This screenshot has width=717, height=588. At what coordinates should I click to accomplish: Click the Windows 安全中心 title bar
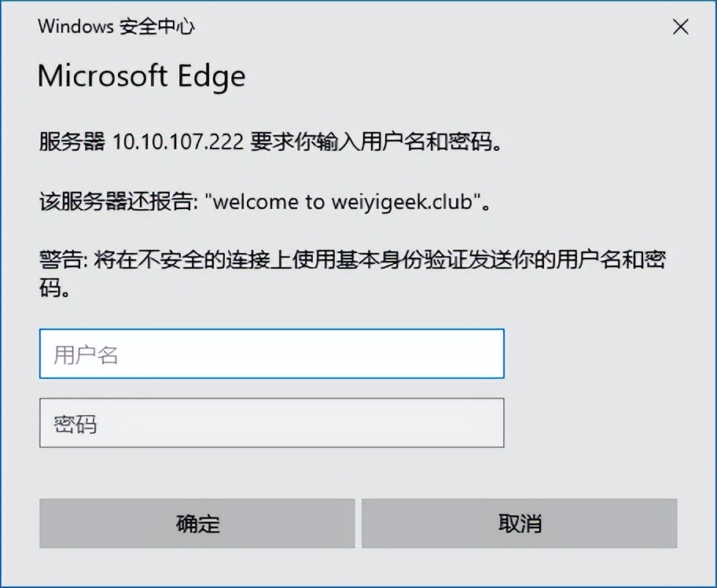click(x=116, y=26)
